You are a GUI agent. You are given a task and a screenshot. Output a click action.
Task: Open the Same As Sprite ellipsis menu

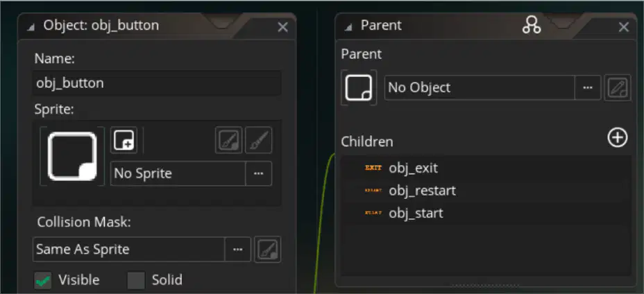click(237, 249)
